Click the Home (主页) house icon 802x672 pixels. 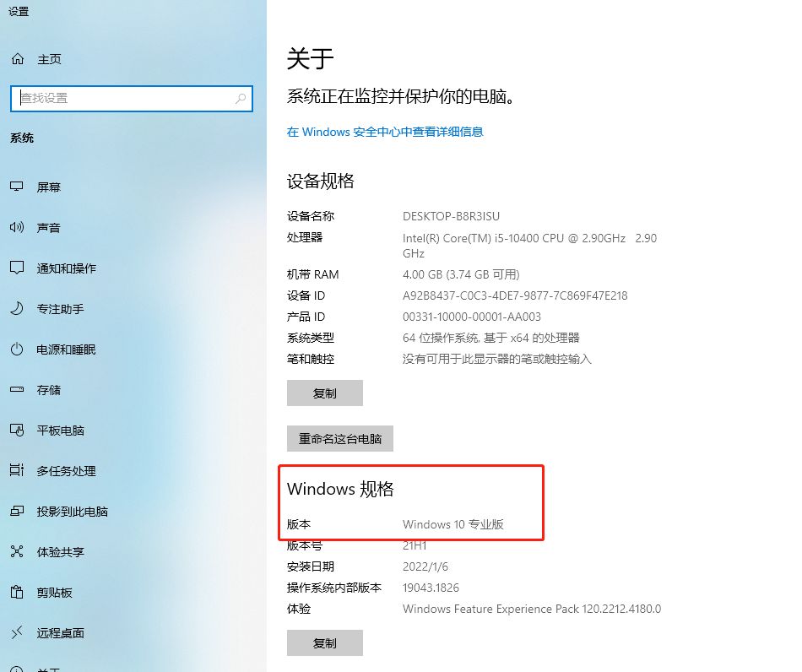coord(18,59)
